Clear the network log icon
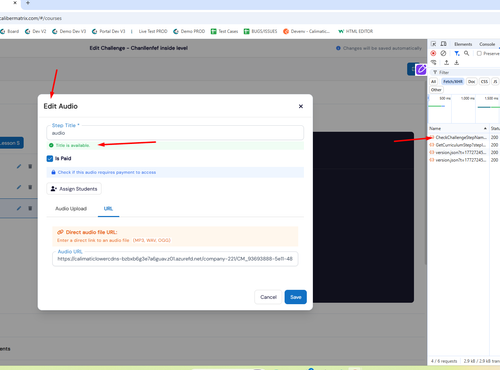Image resolution: width=500 pixels, height=370 pixels. click(x=443, y=53)
